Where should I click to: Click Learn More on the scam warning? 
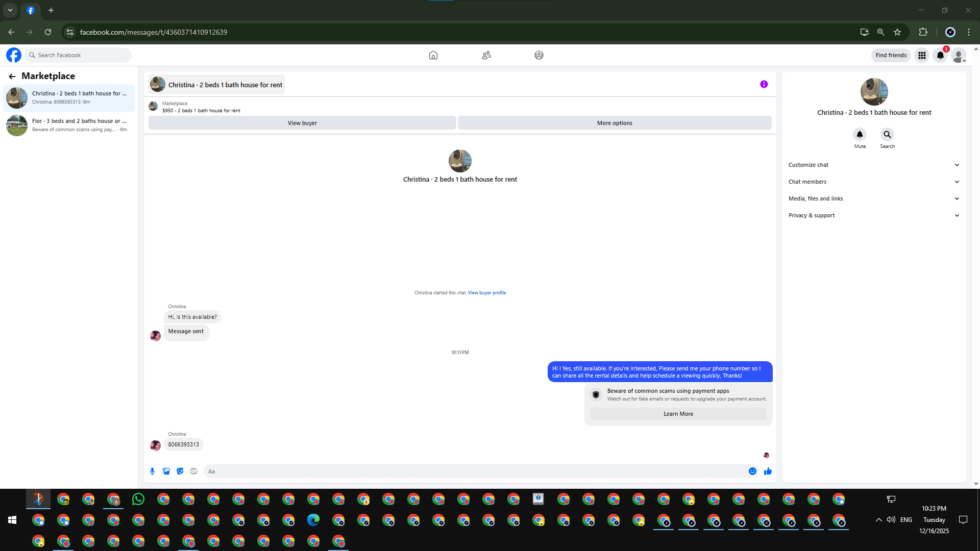[x=678, y=414]
